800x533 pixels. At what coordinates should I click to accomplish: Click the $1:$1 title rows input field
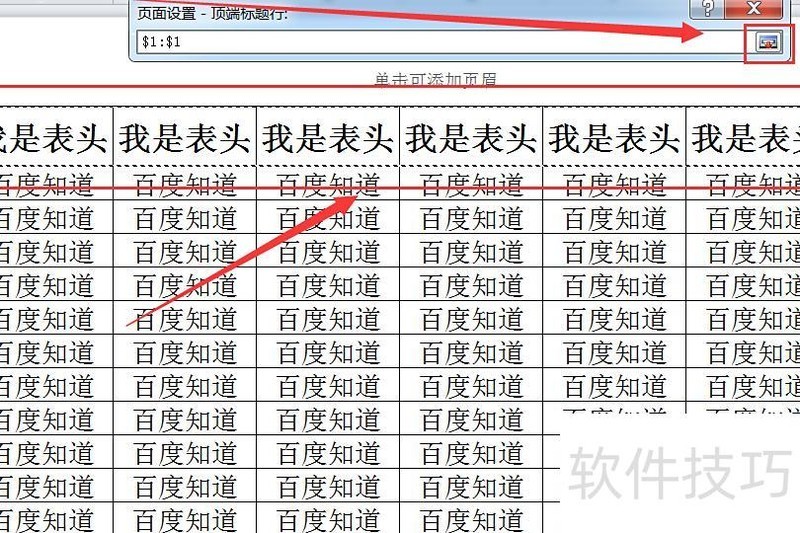[442, 42]
